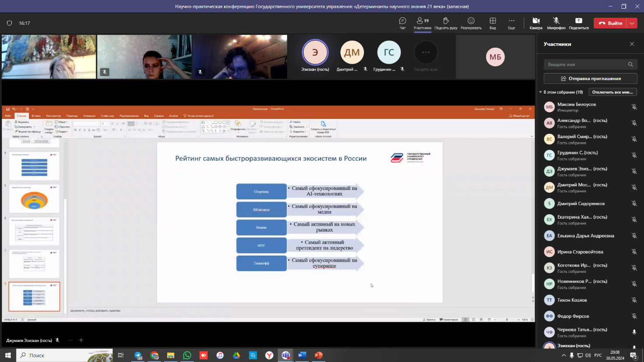The image size is (644, 362).
Task: Click the plus icon next to Джумаев Эзизхан
Action: 81,340
